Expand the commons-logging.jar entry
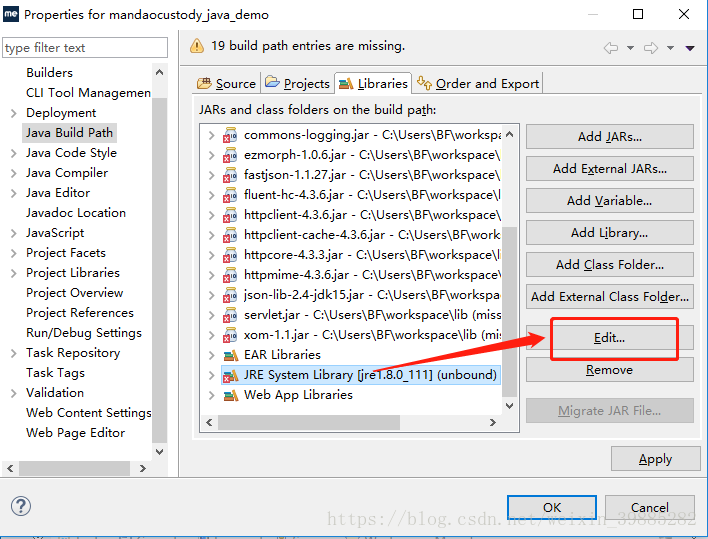 coord(211,135)
